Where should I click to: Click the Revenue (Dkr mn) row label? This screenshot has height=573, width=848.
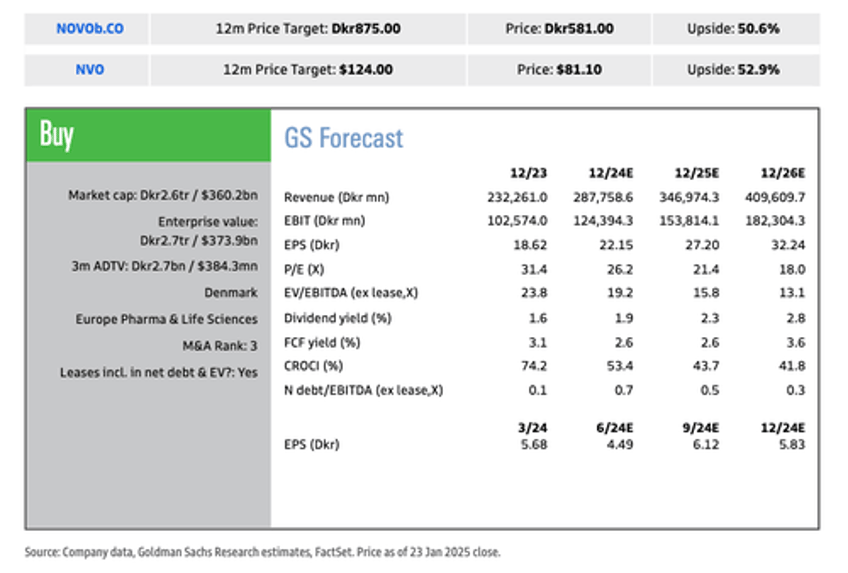[336, 197]
